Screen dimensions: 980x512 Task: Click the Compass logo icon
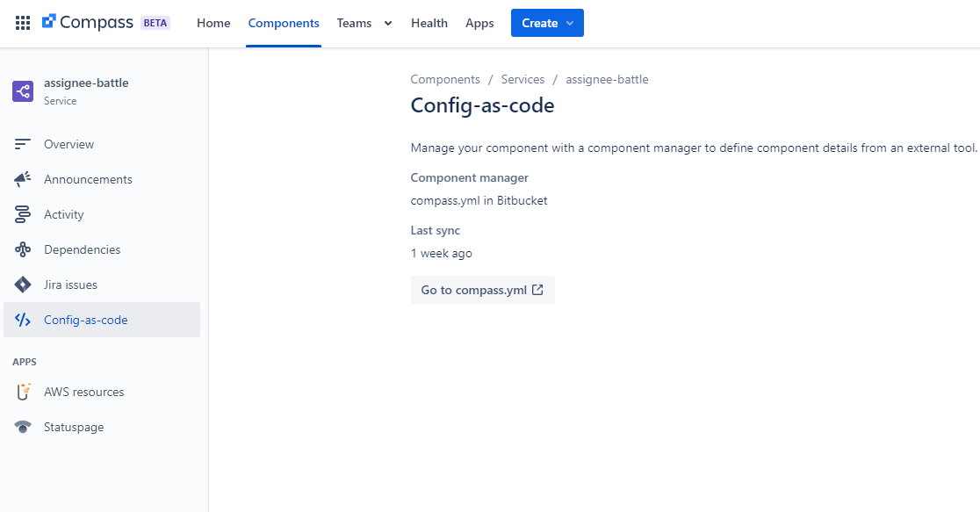pyautogui.click(x=49, y=22)
